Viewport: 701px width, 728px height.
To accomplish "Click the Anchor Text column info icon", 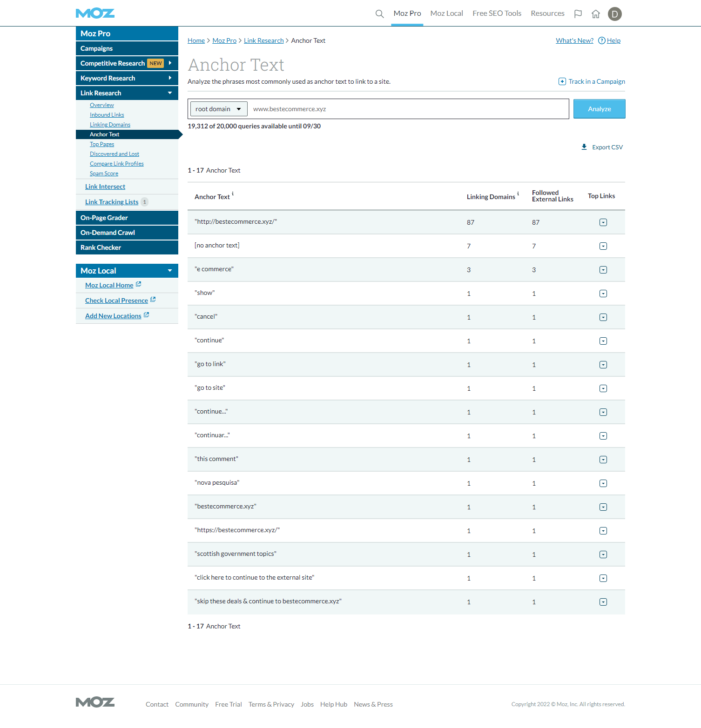I will (233, 194).
